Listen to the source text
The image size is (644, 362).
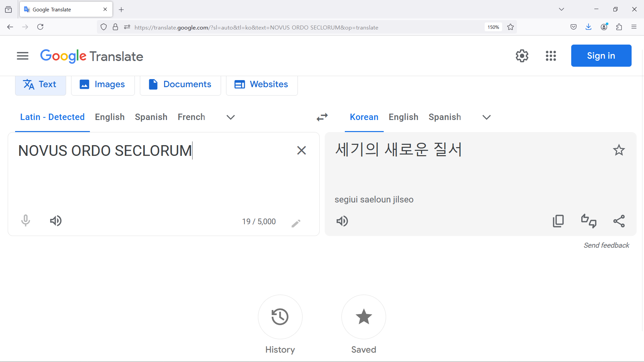[x=56, y=221]
